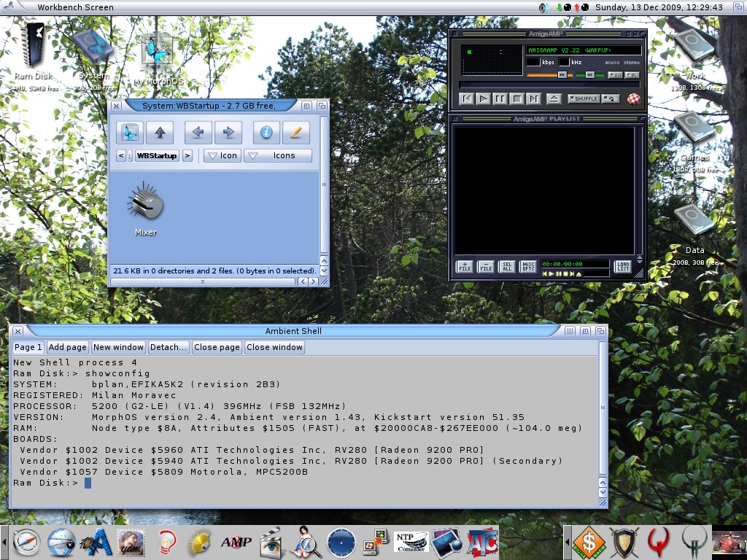Toggle SHUFFLE mode in AmigaAMP
The height and width of the screenshot is (560, 747).
click(x=583, y=98)
